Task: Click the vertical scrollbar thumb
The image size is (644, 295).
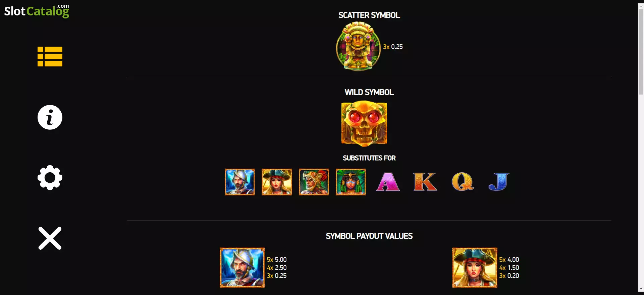Action: [x=641, y=52]
